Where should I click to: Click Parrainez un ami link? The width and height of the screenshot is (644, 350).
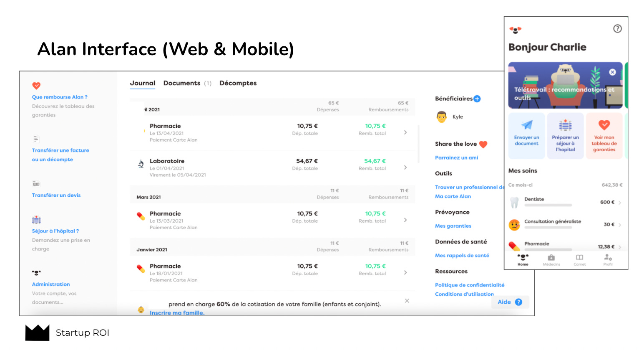(x=456, y=157)
